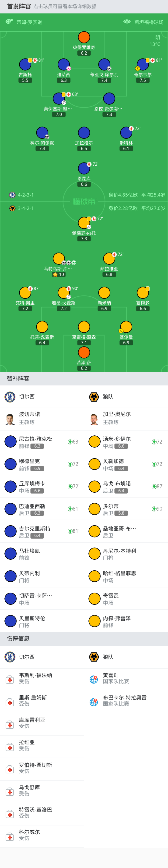Open substitute 汤米-多伊尔 details
Viewport: 168px width, 868px height.
coord(126,442)
